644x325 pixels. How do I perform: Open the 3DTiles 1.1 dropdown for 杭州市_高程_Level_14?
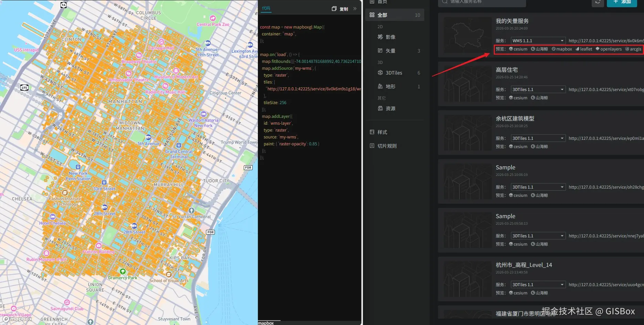click(x=538, y=285)
